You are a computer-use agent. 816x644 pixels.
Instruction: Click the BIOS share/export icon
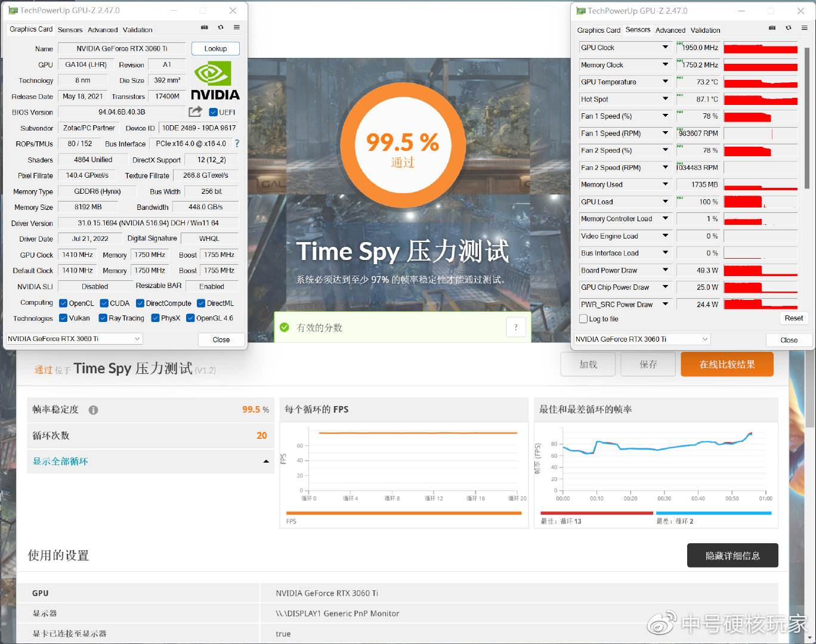pos(195,112)
